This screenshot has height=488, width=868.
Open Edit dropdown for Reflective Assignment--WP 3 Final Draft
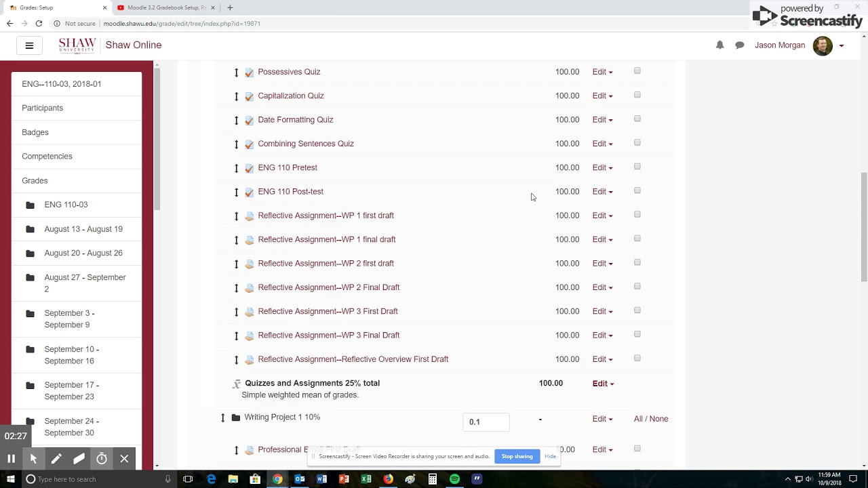point(602,335)
